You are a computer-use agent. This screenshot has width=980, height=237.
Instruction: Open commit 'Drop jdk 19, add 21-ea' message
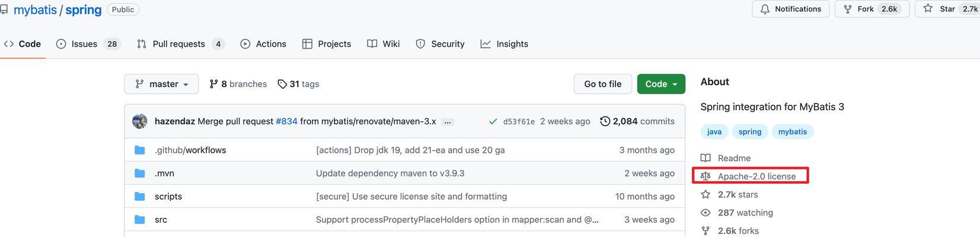(410, 150)
